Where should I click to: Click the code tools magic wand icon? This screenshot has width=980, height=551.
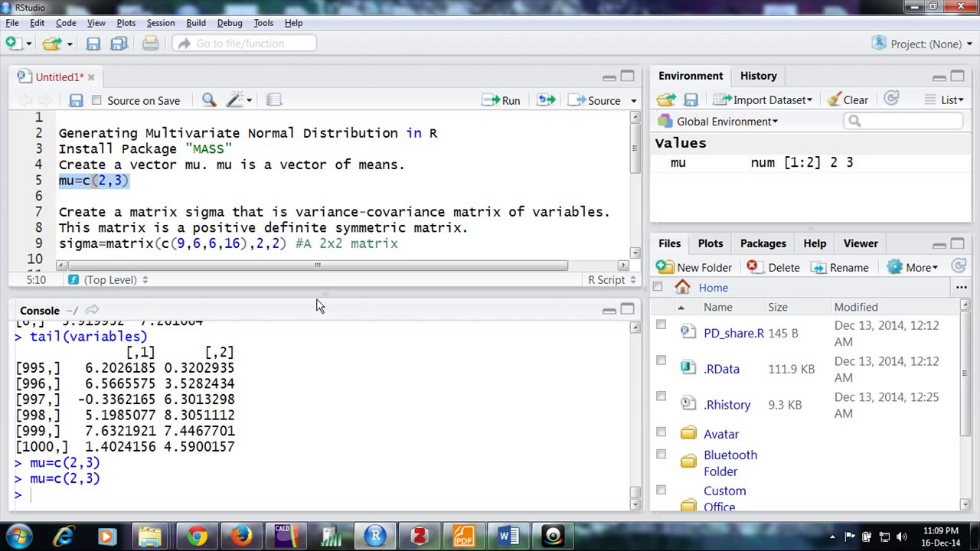pos(234,100)
